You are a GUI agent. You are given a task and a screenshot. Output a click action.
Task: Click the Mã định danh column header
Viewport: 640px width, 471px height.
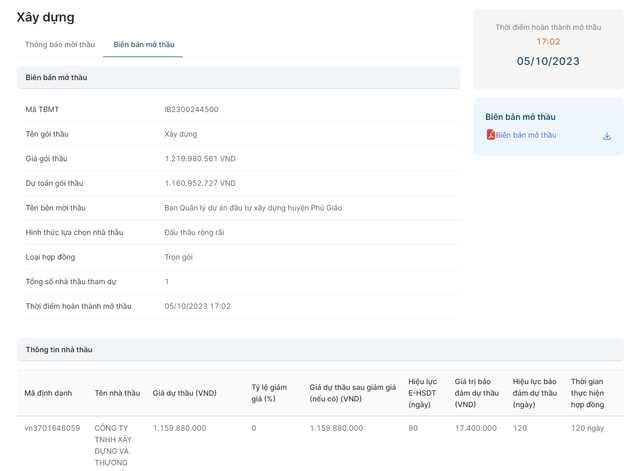click(48, 393)
